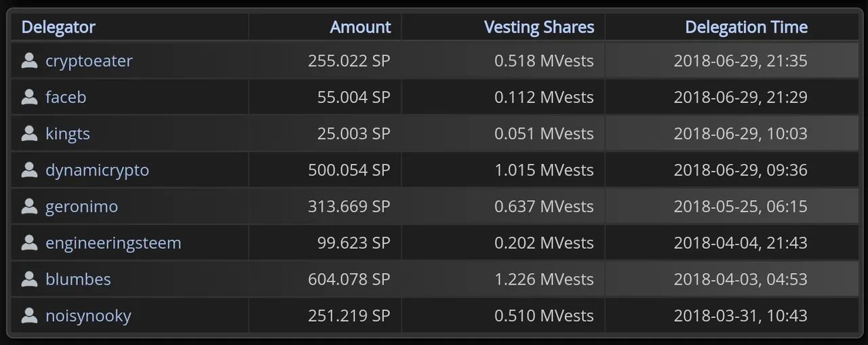Viewport: 868px width, 345px height.
Task: Click the user icon beside blumbes
Action: tap(29, 279)
